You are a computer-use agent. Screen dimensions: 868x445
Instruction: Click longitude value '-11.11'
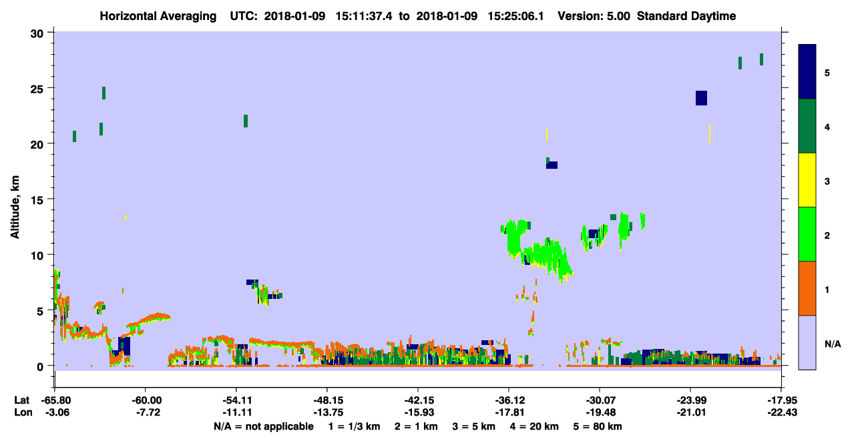point(236,412)
